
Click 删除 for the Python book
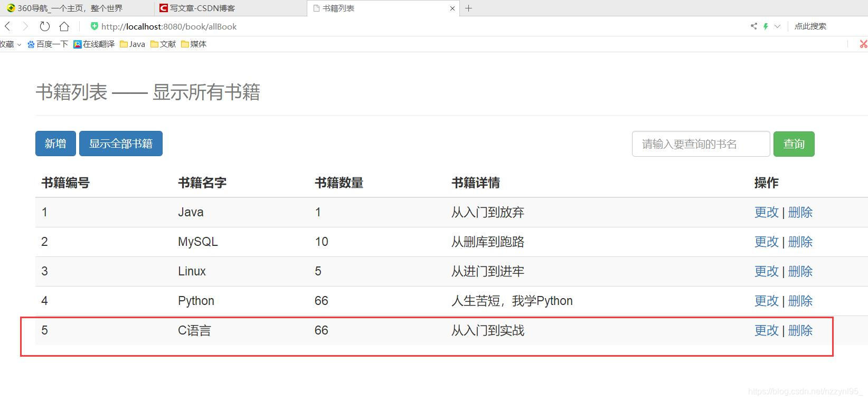(x=800, y=301)
